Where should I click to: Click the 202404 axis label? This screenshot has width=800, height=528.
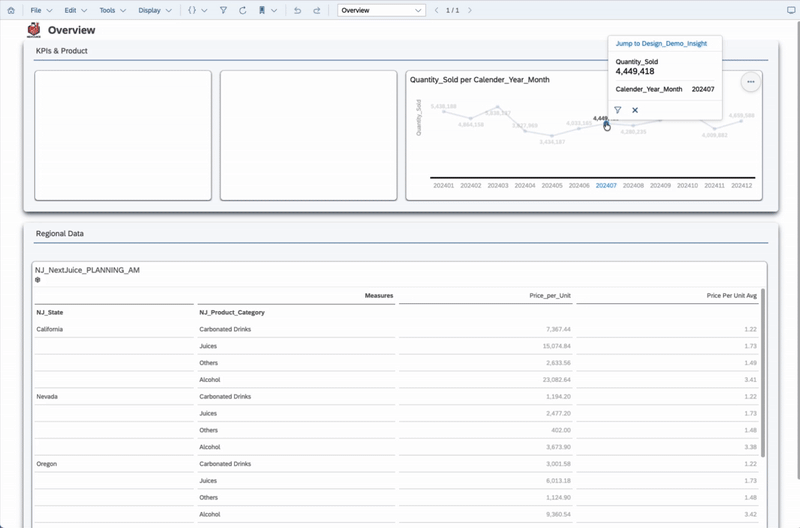524,186
